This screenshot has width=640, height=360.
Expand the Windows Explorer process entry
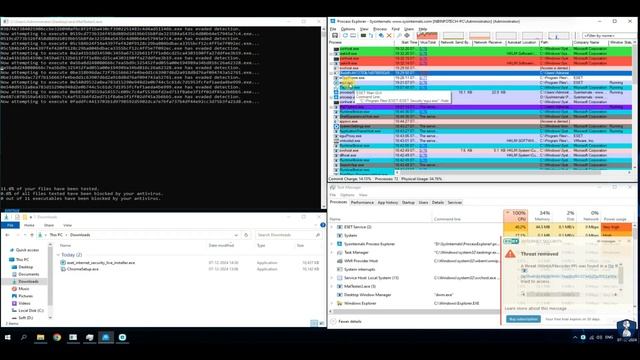pos(332,303)
